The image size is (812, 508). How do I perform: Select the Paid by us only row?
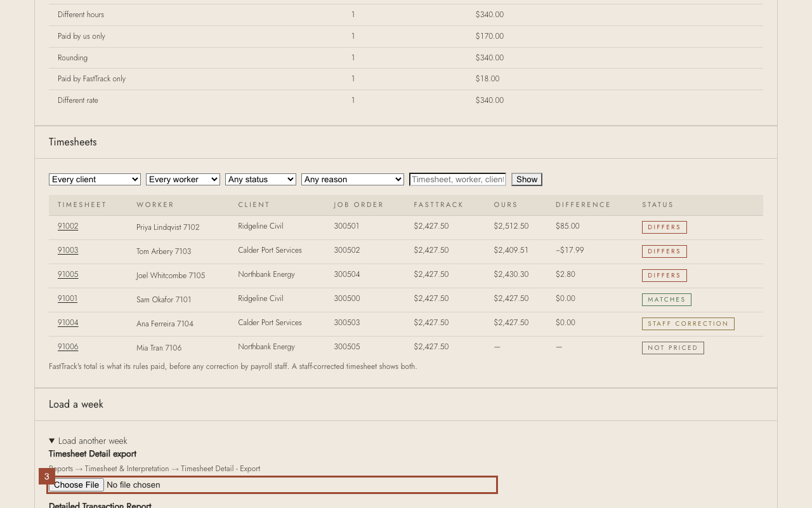point(406,36)
